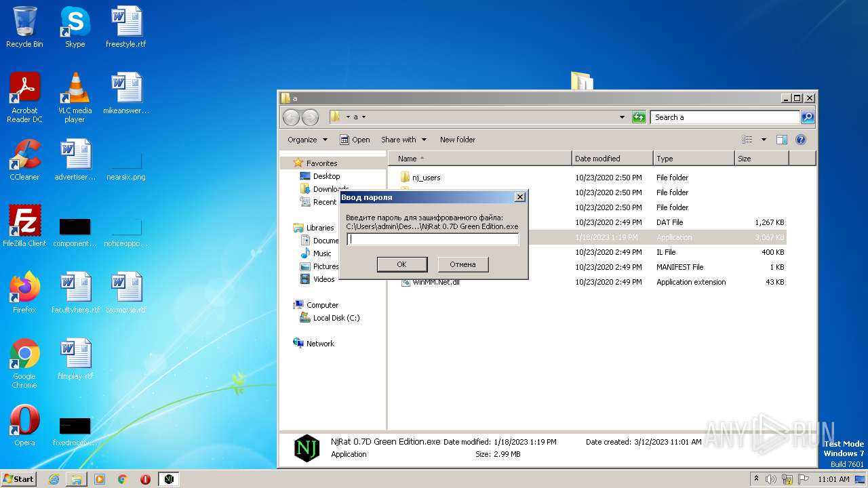Click NjRat taskbar button
The height and width of the screenshot is (488, 868).
coord(169,479)
